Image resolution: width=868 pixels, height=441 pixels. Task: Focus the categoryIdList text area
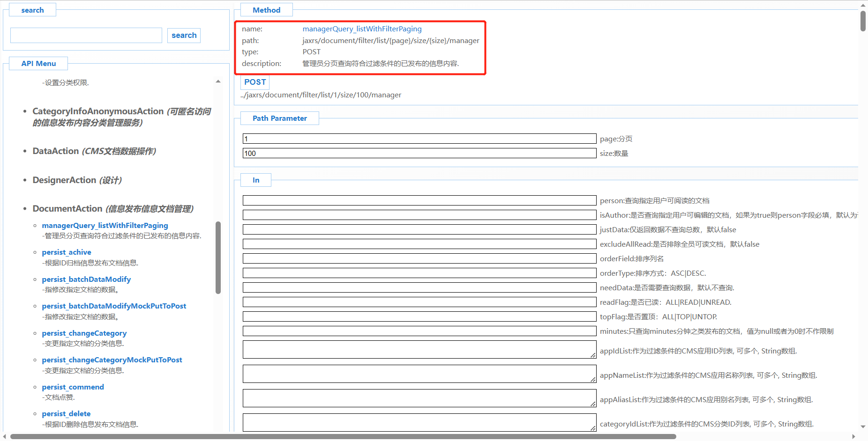click(x=419, y=422)
